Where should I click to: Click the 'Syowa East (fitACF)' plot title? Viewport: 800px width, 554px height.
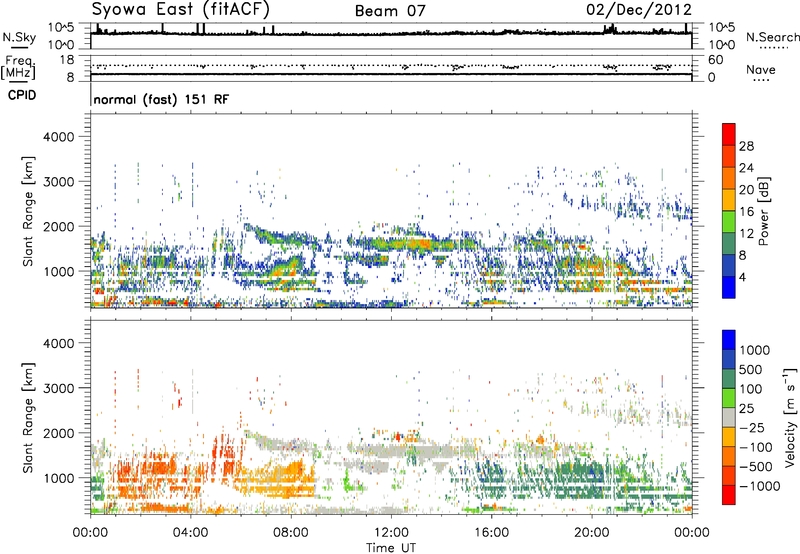(180, 9)
